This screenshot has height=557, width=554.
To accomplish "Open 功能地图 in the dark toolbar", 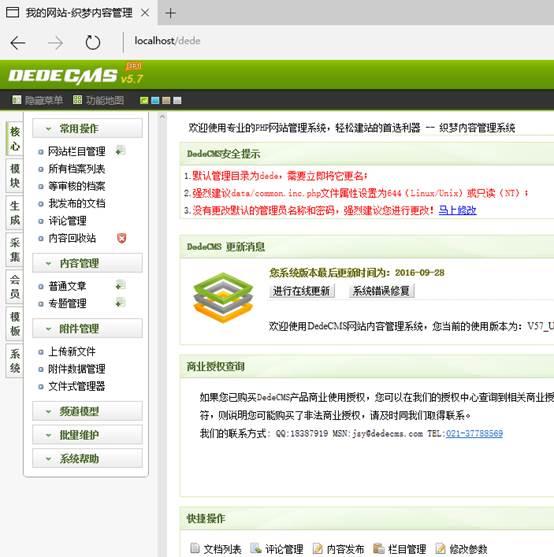I will [98, 100].
